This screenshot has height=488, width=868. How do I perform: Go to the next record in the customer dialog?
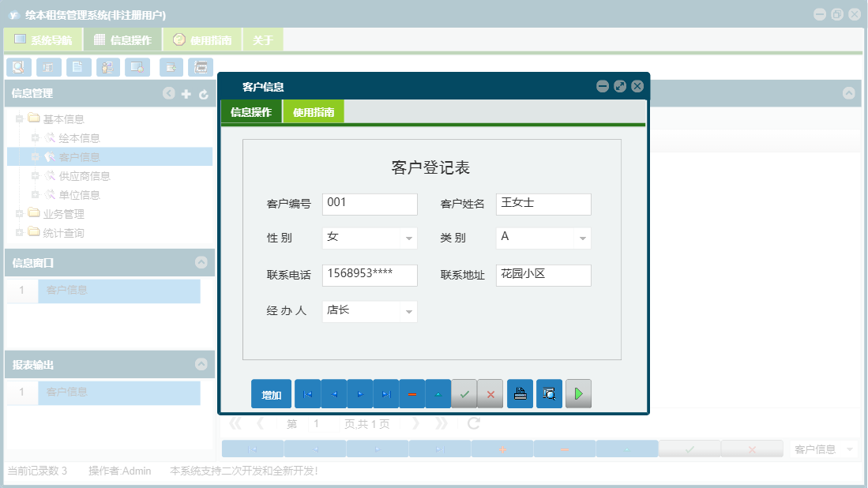coord(359,393)
